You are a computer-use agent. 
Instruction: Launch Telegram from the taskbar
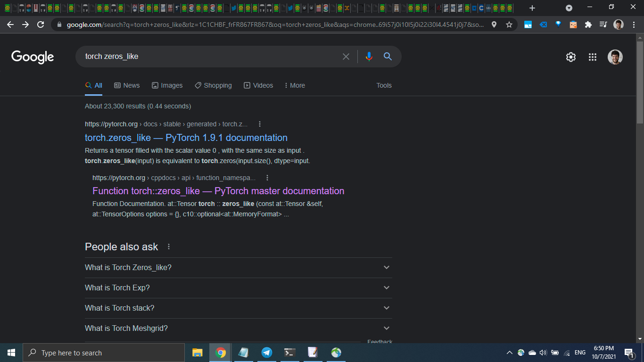(x=267, y=353)
